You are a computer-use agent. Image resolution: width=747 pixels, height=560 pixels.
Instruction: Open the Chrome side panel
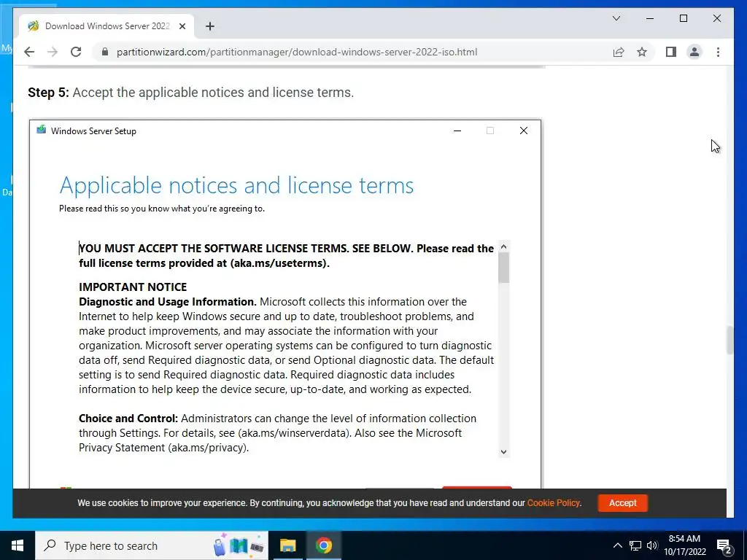tap(671, 52)
